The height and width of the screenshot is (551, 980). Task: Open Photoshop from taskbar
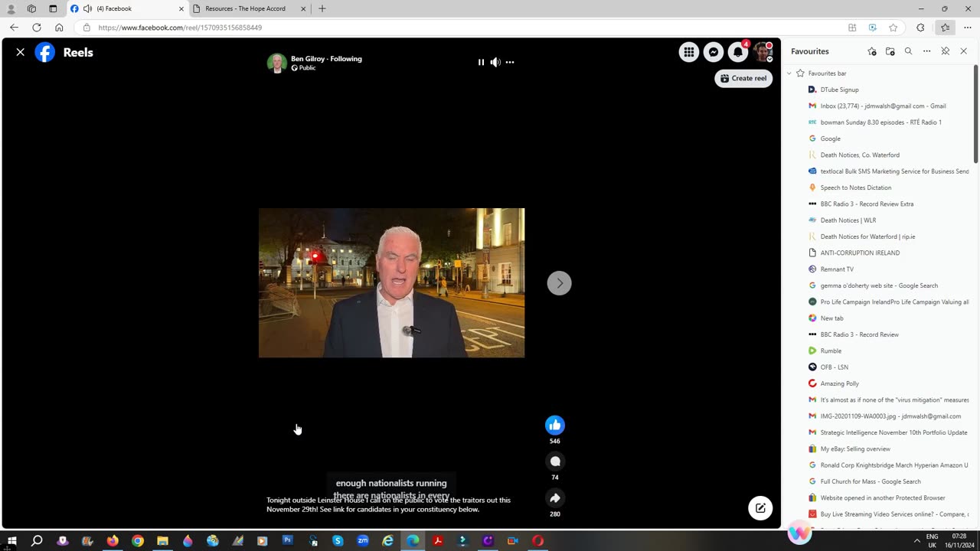287,541
